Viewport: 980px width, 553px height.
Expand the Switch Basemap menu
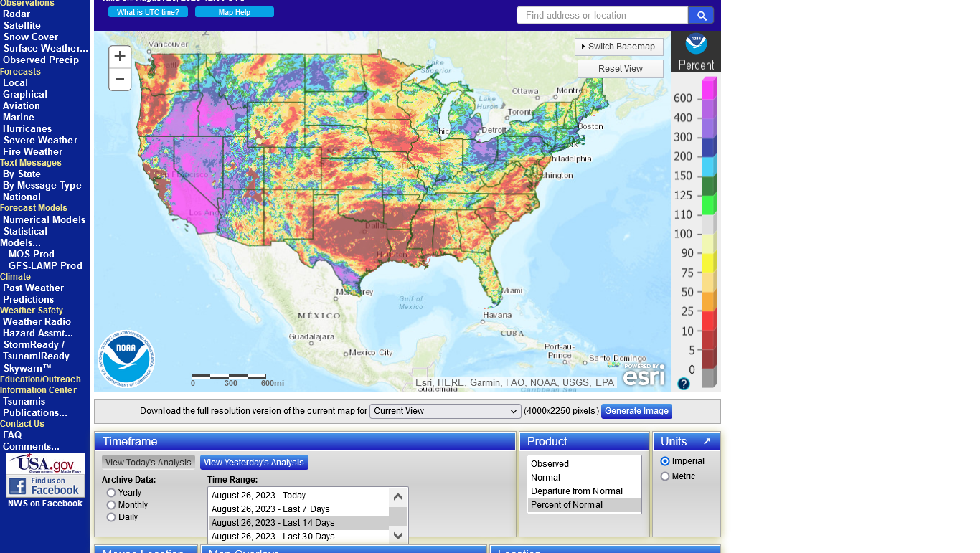618,47
